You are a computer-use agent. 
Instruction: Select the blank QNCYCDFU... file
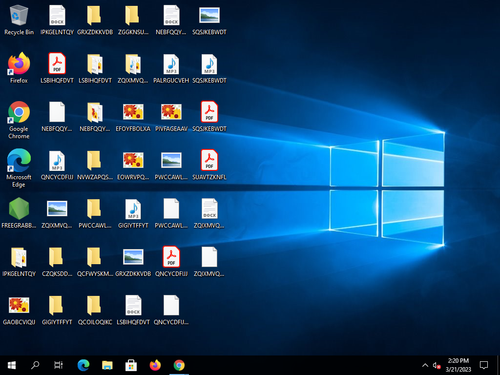[x=171, y=309]
